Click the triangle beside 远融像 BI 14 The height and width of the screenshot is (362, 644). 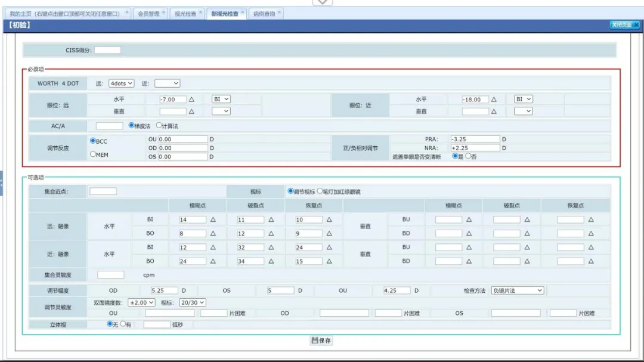pos(213,220)
